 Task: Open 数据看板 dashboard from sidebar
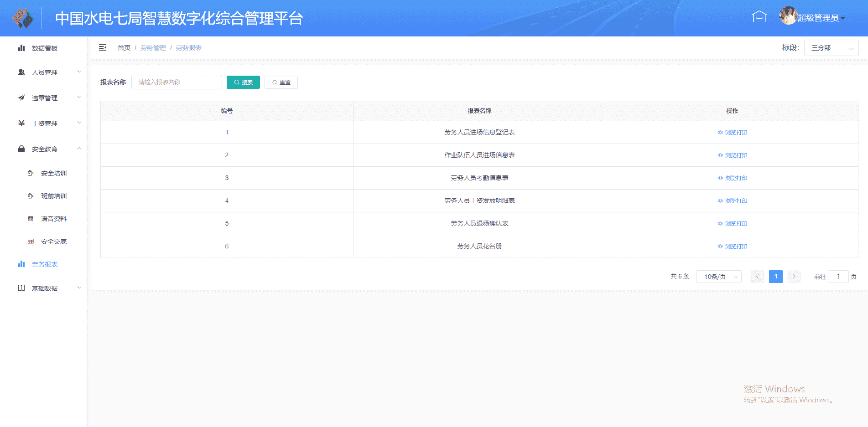point(44,48)
